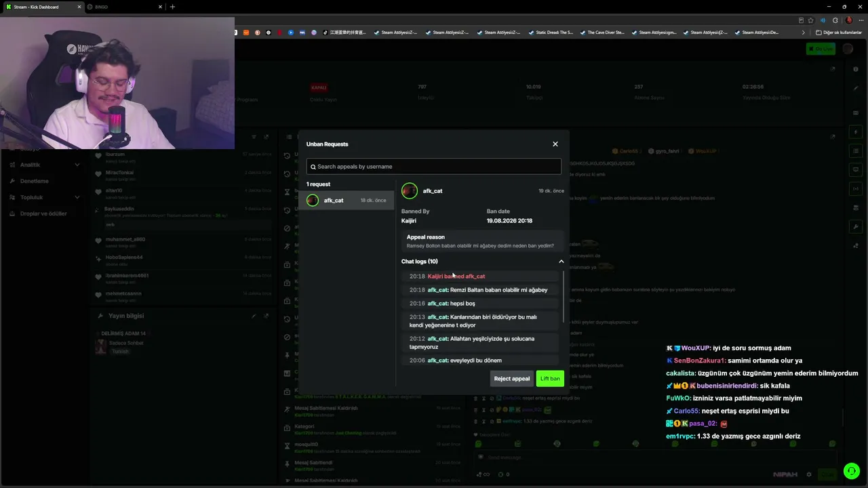The image size is (868, 488).
Task: Lift the ban on afk_cat
Action: click(550, 379)
